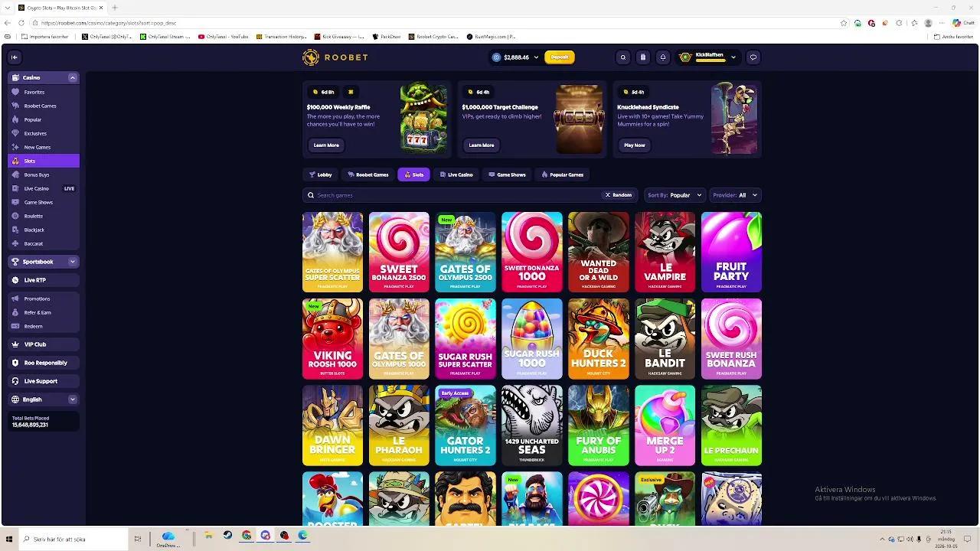This screenshot has height=551, width=980.
Task: Open Popular flame icon in sidebar
Action: coord(15,119)
